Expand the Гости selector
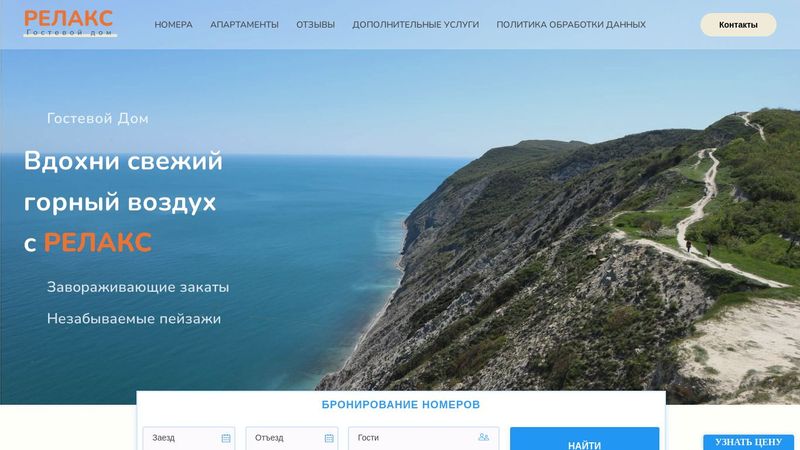 [423, 438]
